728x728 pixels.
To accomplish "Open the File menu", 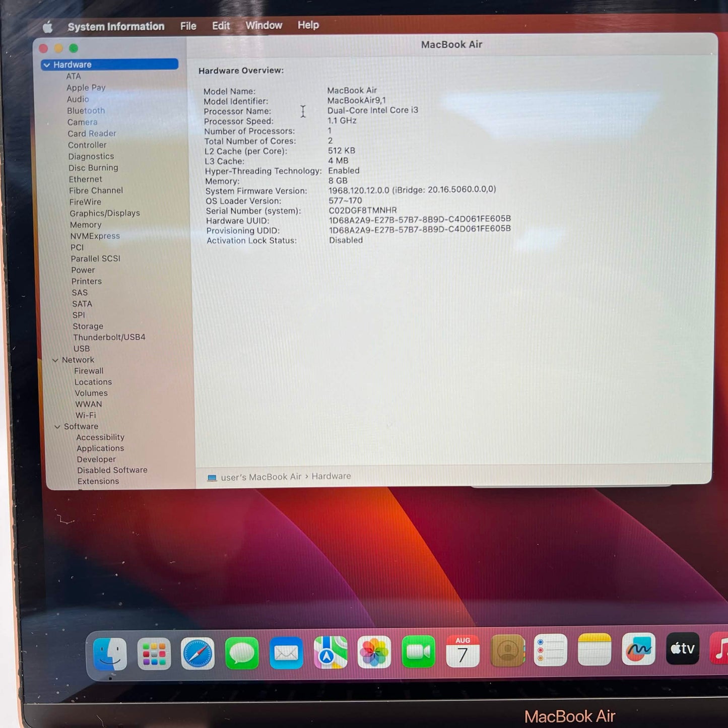I will [188, 26].
